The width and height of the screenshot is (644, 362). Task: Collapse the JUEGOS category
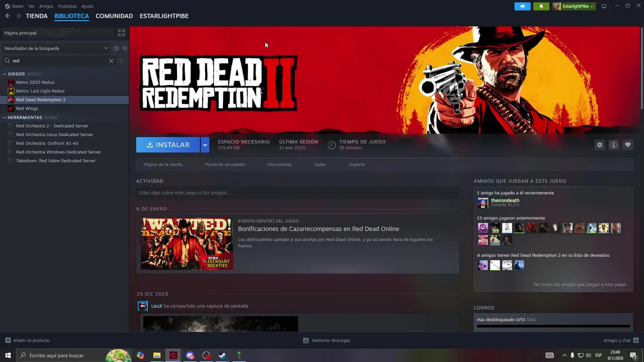coord(5,74)
